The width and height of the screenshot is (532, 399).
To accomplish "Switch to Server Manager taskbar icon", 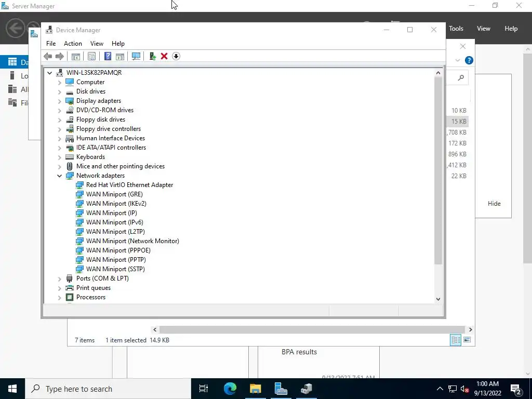I will coord(281,389).
